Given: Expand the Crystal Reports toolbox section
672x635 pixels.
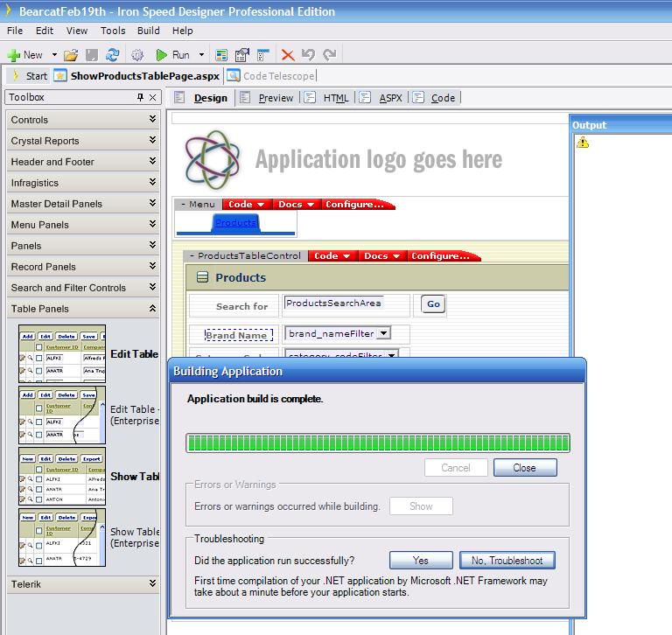Looking at the screenshot, I should pyautogui.click(x=83, y=141).
